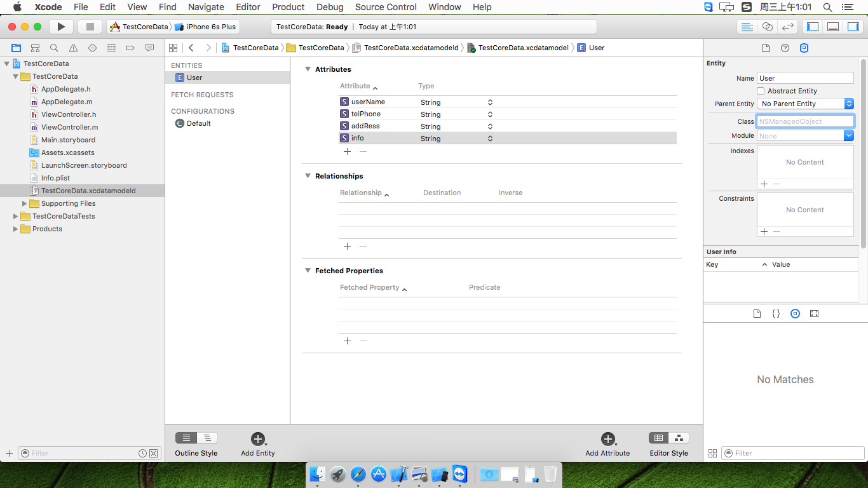This screenshot has width=868, height=488.
Task: Show the Media library
Action: click(814, 314)
